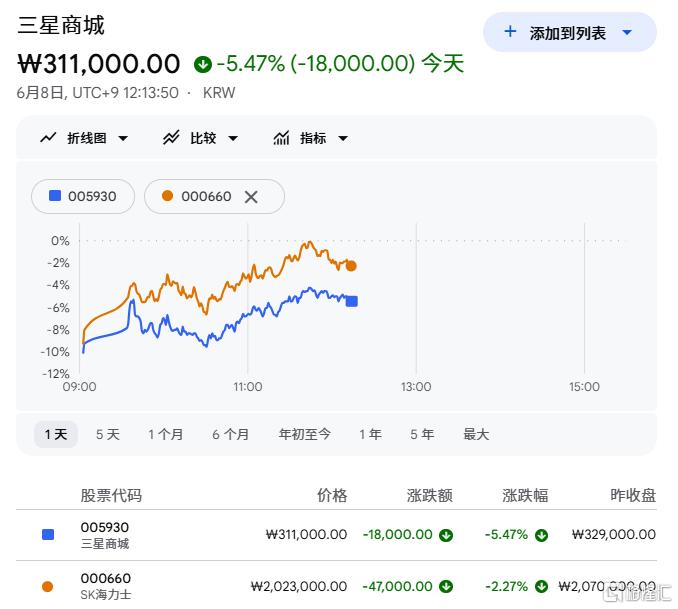This screenshot has width=678, height=609.
Task: Expand the 指标 dropdown arrow
Action: (x=343, y=138)
